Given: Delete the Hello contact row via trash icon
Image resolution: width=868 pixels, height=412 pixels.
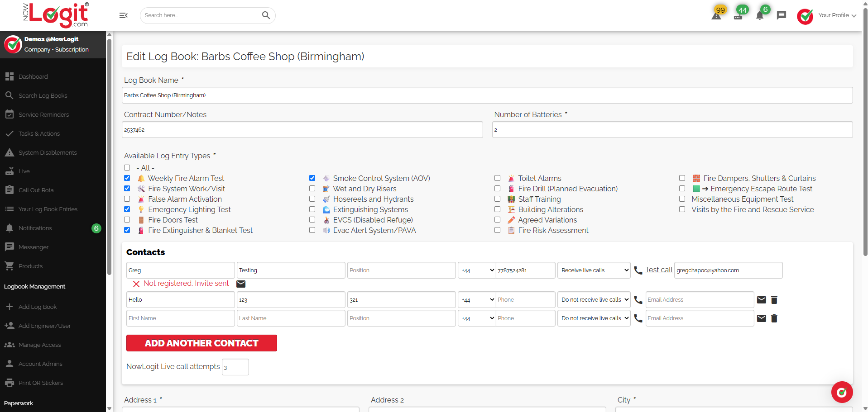Looking at the screenshot, I should pyautogui.click(x=774, y=300).
